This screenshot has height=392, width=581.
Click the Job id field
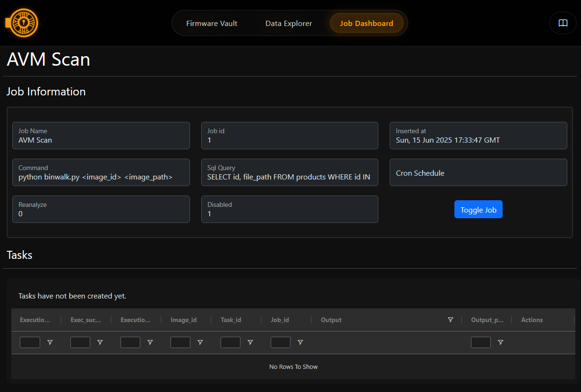(290, 136)
